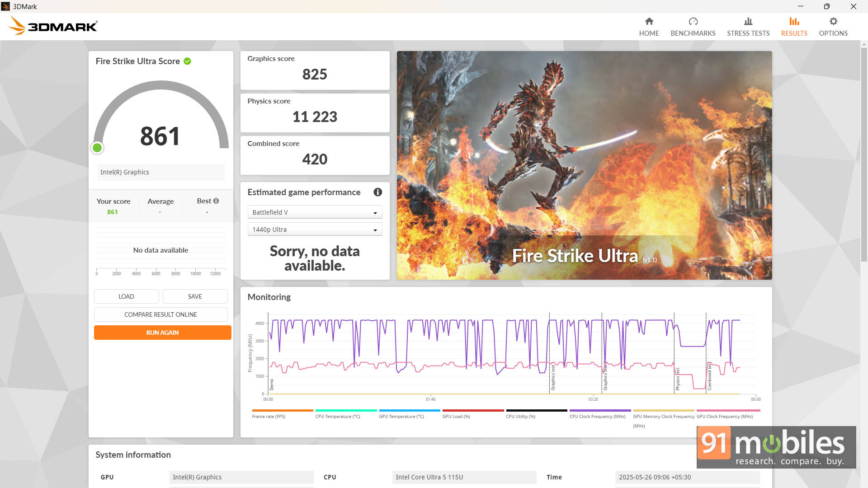This screenshot has width=868, height=488.
Task: Click the scrollbar up arrow
Action: [864, 44]
